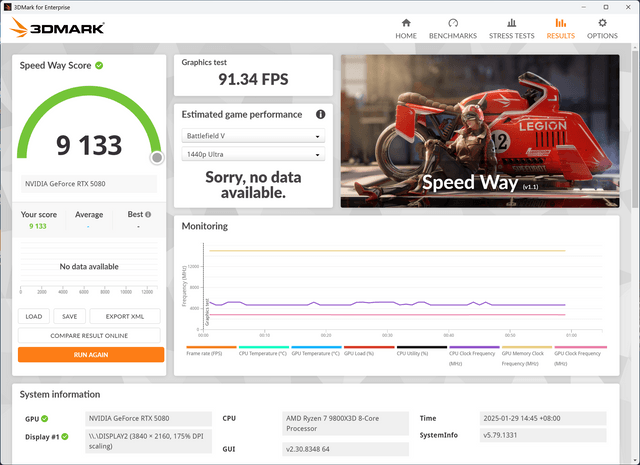Toggle Frame rate (FPS) legend
The image size is (640, 465).
(x=211, y=351)
